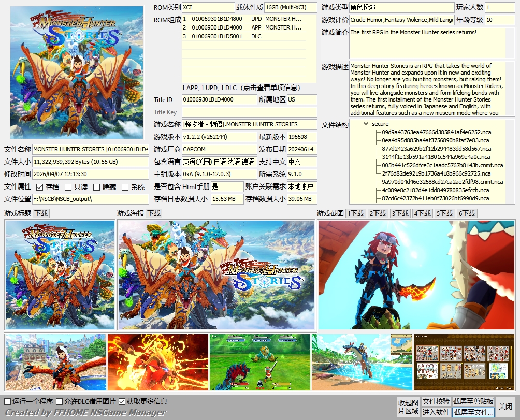Click the 游戏评价 Crude Humor rating field
The image size is (520, 420).
[401, 20]
